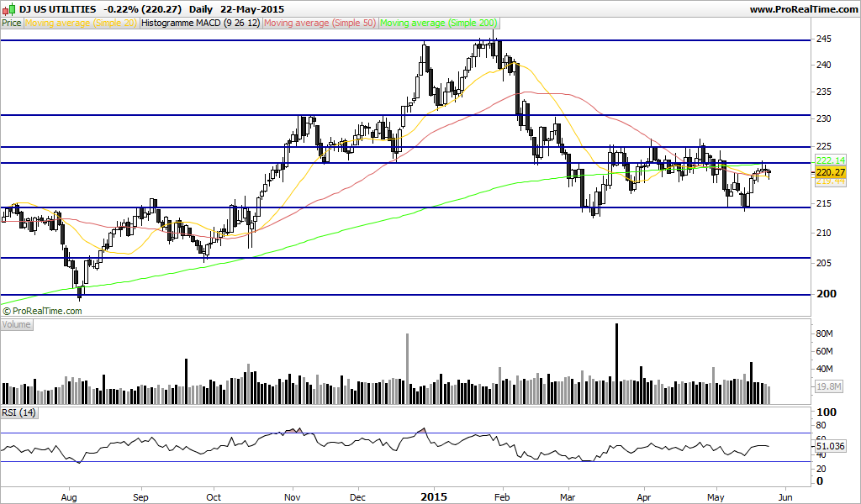Screen dimensions: 861x504
Task: Select the Price indicator tab
Action: point(12,23)
